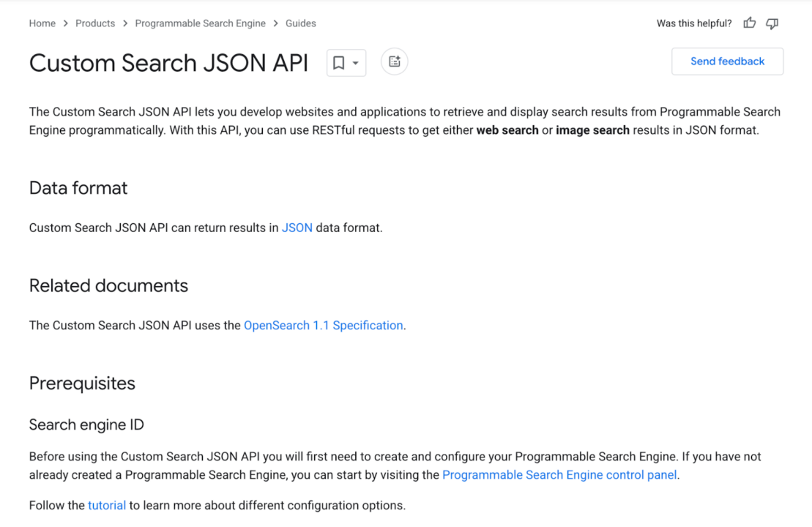Screen dimensions: 812x527
Task: Click the Custom Search JSON API page title
Action: [168, 63]
